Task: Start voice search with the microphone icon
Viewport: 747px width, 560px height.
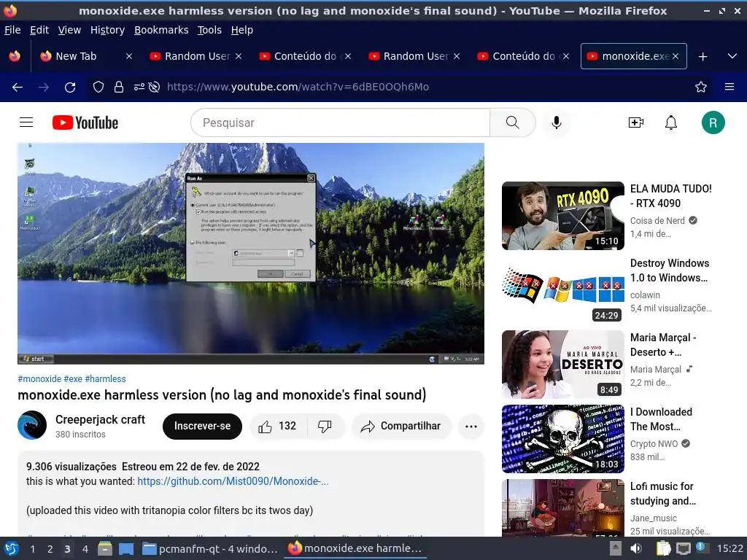Action: pos(557,122)
